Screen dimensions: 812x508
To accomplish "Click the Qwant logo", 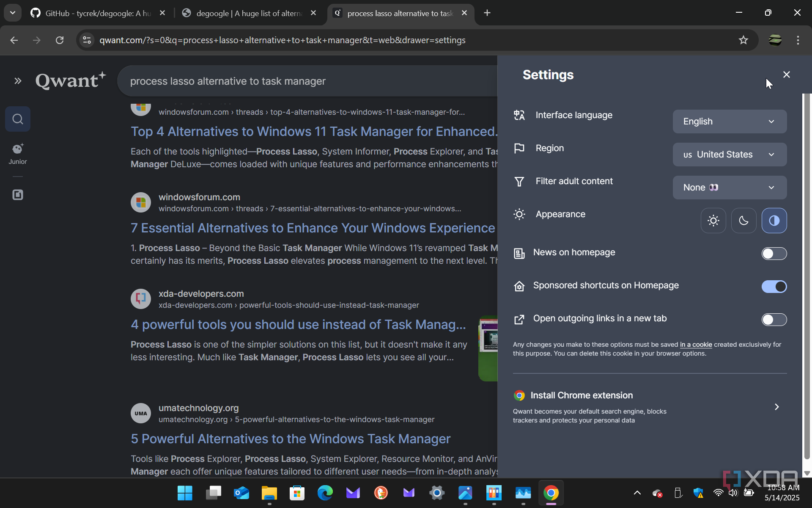I will 70,80.
